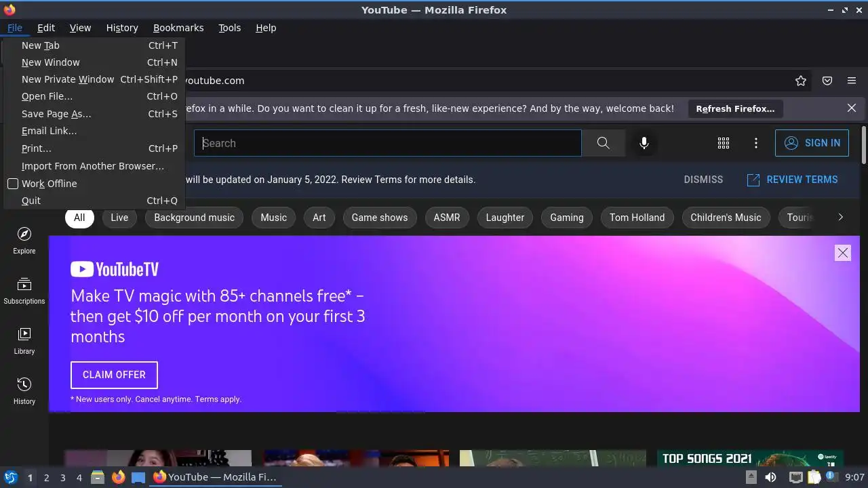The height and width of the screenshot is (488, 868).
Task: Open the TOP SONGS 2021 video thumbnail
Action: click(750, 458)
